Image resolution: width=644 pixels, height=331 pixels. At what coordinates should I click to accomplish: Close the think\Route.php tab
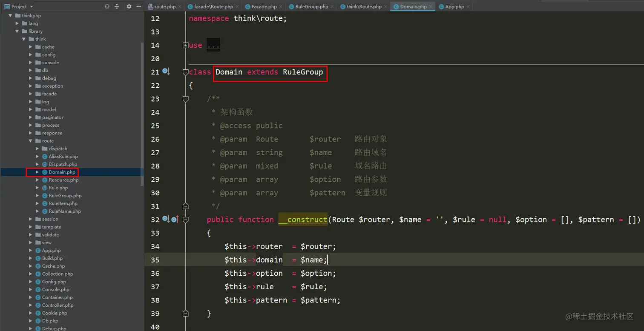point(386,7)
